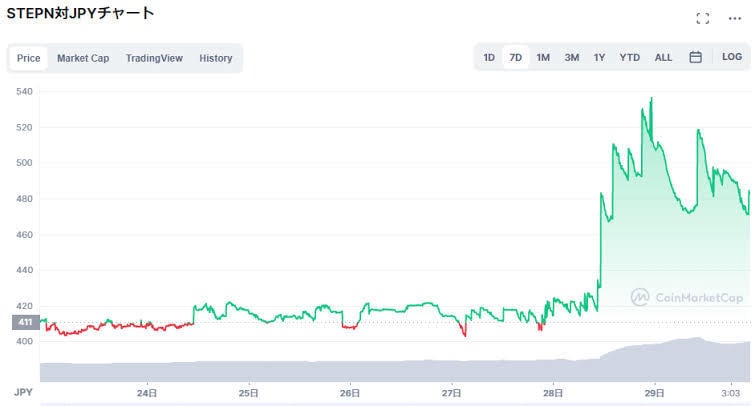Open the three-dot more options menu

click(x=735, y=18)
